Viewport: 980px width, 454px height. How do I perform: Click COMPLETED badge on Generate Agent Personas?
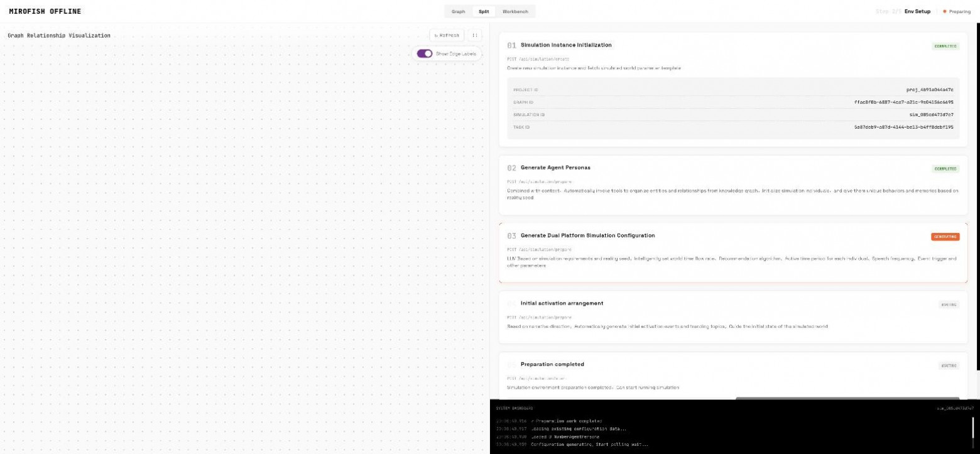tap(945, 169)
